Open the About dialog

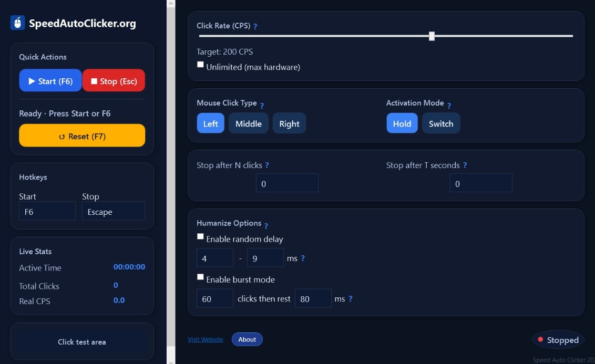click(247, 339)
